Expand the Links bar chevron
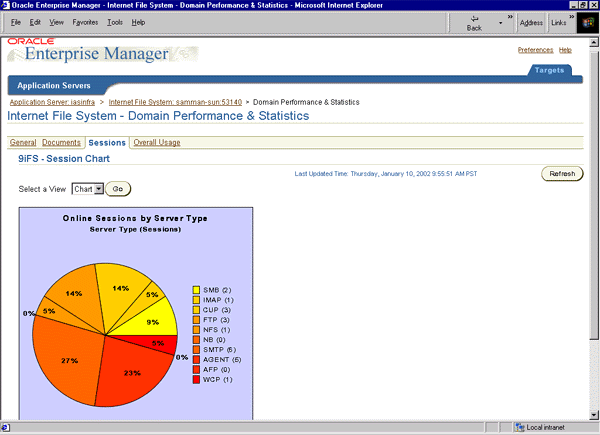Viewport: 600px width, 435px height. (571, 17)
